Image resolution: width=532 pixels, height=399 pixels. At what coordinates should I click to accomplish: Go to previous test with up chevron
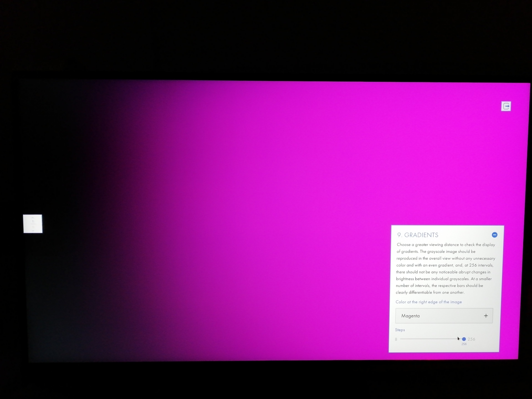(33, 218)
